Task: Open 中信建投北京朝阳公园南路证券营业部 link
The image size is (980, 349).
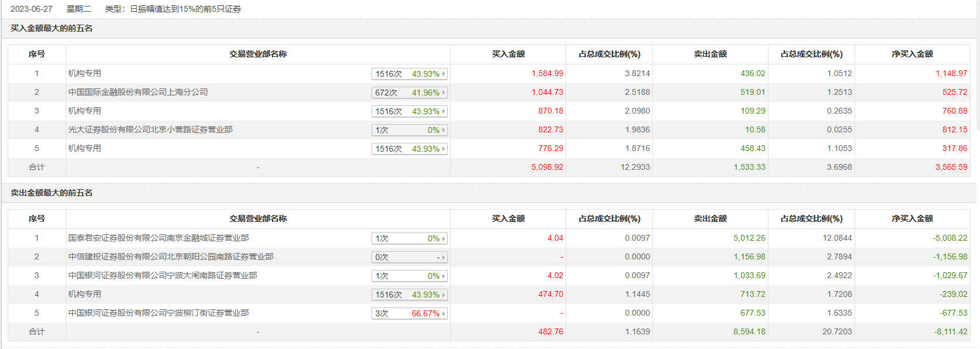Action: [x=171, y=256]
